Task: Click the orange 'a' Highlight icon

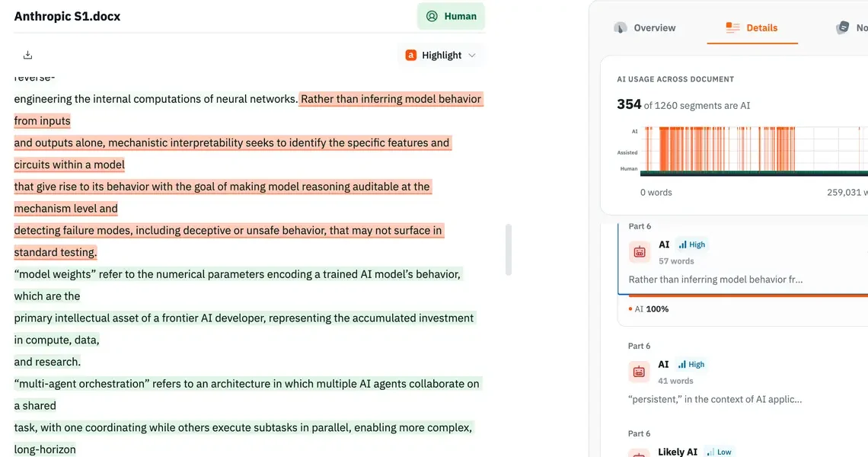Action: pos(410,55)
